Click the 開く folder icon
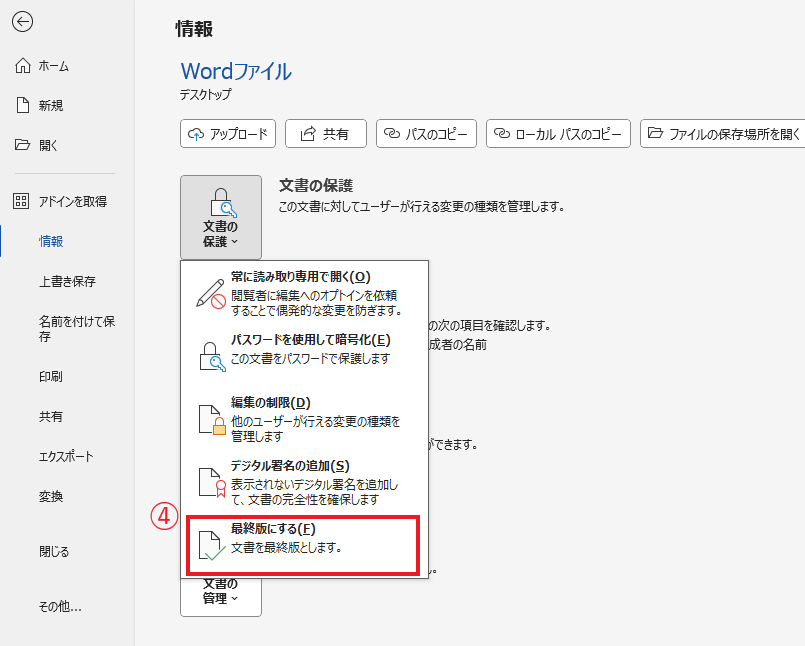Image resolution: width=805 pixels, height=646 pixels. (x=23, y=145)
